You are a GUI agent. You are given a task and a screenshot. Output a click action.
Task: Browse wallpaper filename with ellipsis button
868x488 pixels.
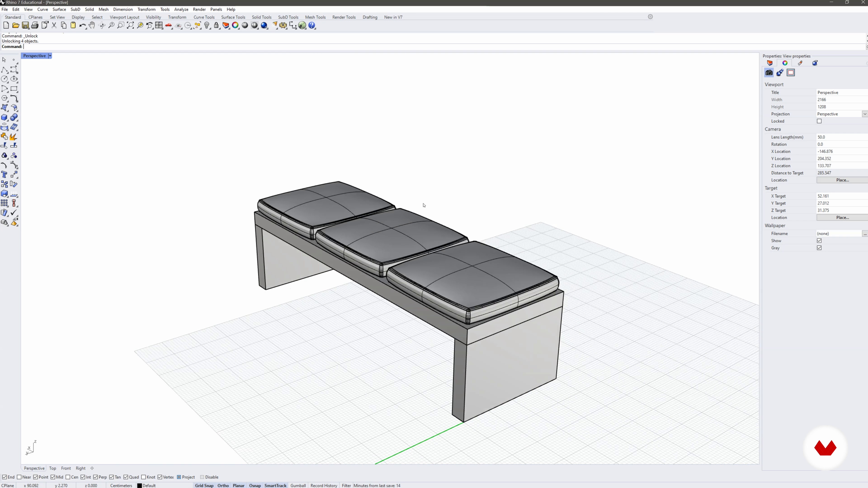[865, 234]
